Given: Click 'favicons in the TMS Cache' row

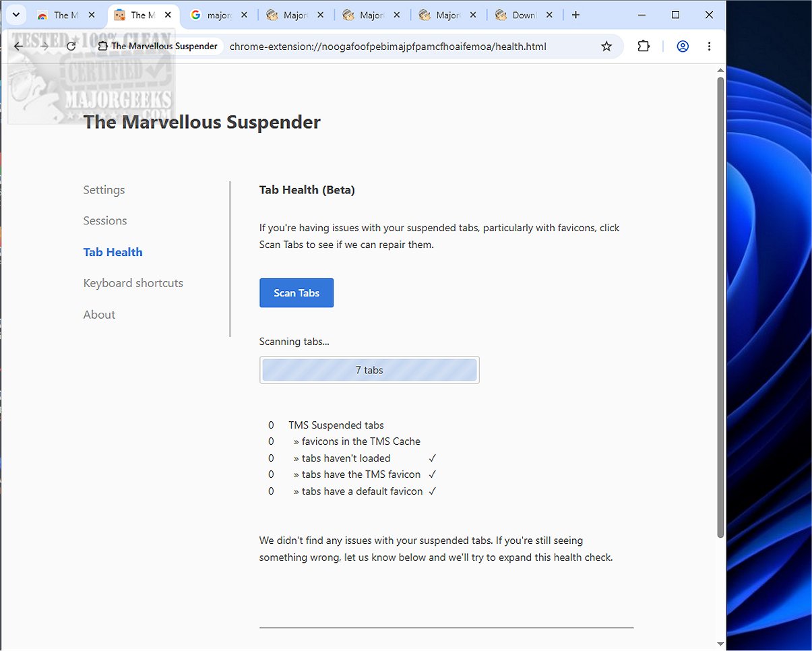Looking at the screenshot, I should coord(357,441).
